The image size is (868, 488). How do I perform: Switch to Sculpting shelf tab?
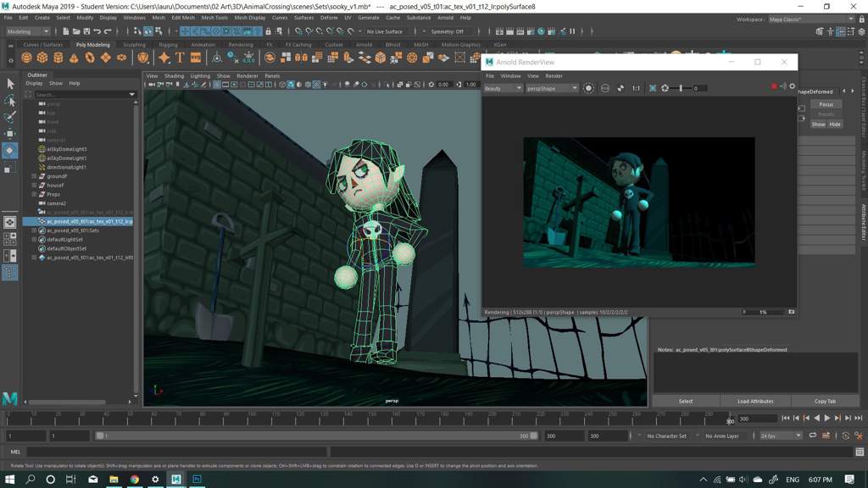coord(134,45)
